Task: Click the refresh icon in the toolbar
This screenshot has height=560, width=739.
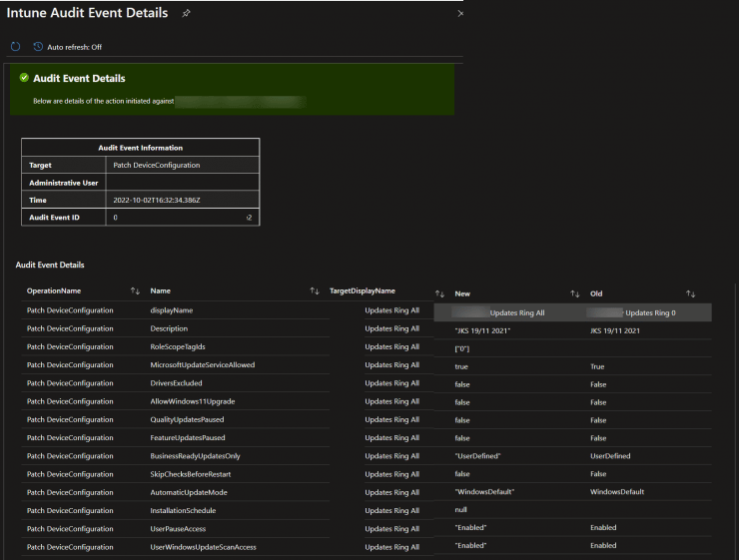Action: point(16,47)
